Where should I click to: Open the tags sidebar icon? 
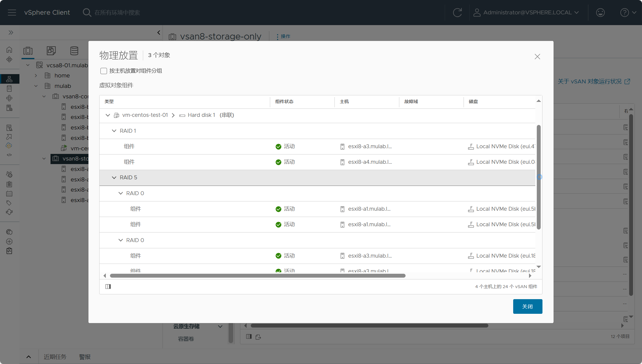[9, 203]
